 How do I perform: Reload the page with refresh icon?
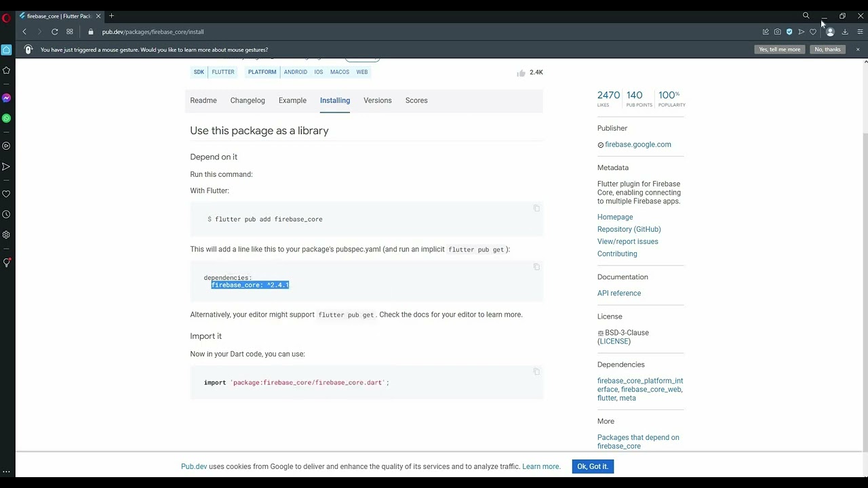pyautogui.click(x=54, y=32)
